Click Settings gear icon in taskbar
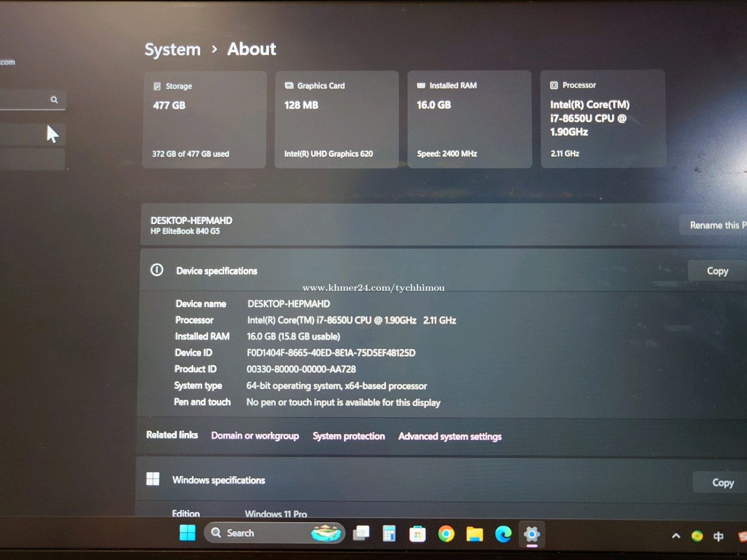 click(x=532, y=535)
